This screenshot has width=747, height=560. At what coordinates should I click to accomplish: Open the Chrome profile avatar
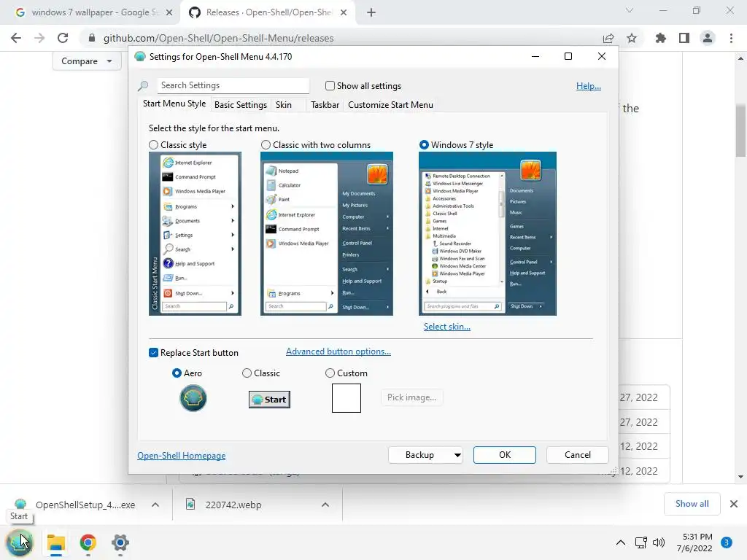tap(708, 38)
